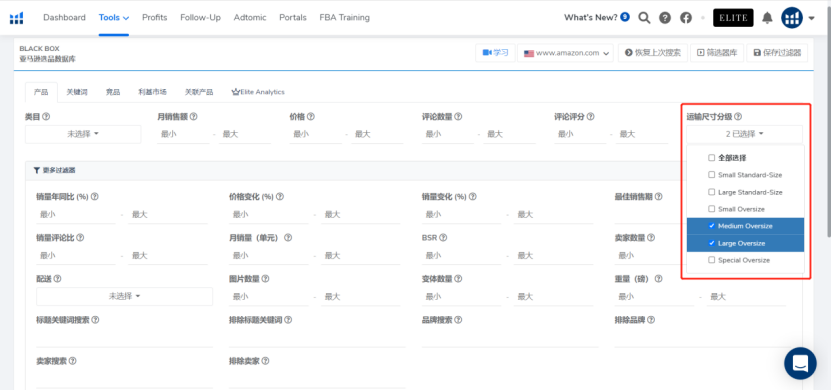The image size is (831, 391).
Task: Uncheck the Large Oversize option
Action: point(711,243)
